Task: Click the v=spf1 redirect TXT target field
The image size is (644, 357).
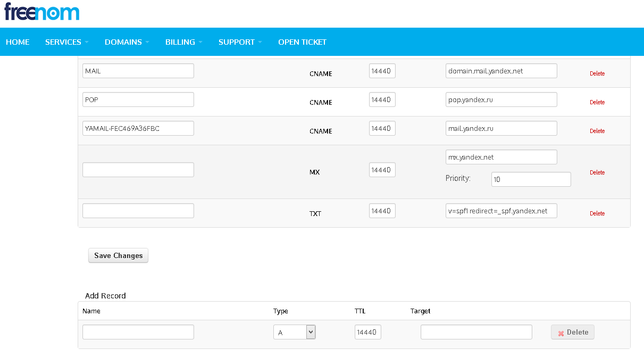Action: 501,211
